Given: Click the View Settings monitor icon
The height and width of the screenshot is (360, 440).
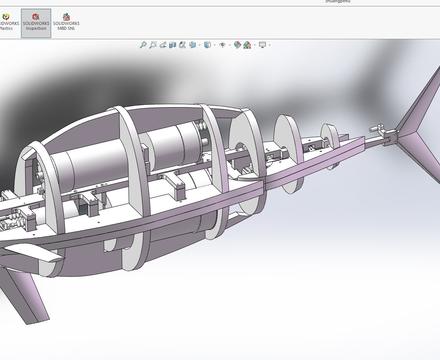Looking at the screenshot, I should coord(262,45).
